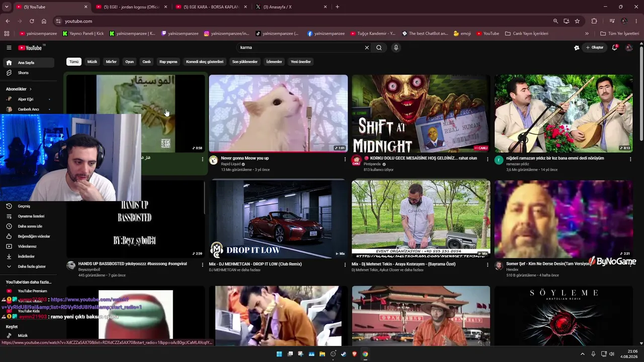This screenshot has height=362, width=644.
Task: Open options menu for HANDS UP BASSBOSTED video
Action: pos(203,265)
